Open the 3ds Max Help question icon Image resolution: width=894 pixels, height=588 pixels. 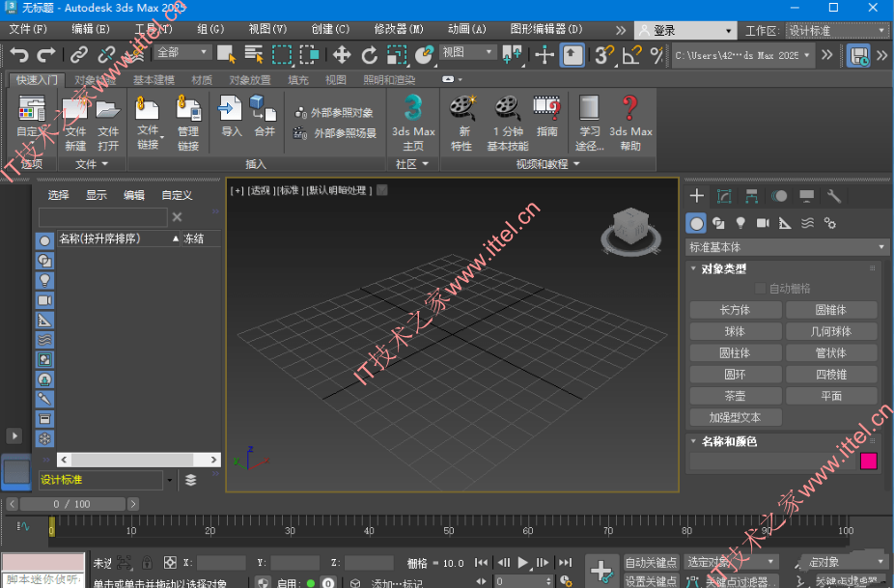(630, 122)
